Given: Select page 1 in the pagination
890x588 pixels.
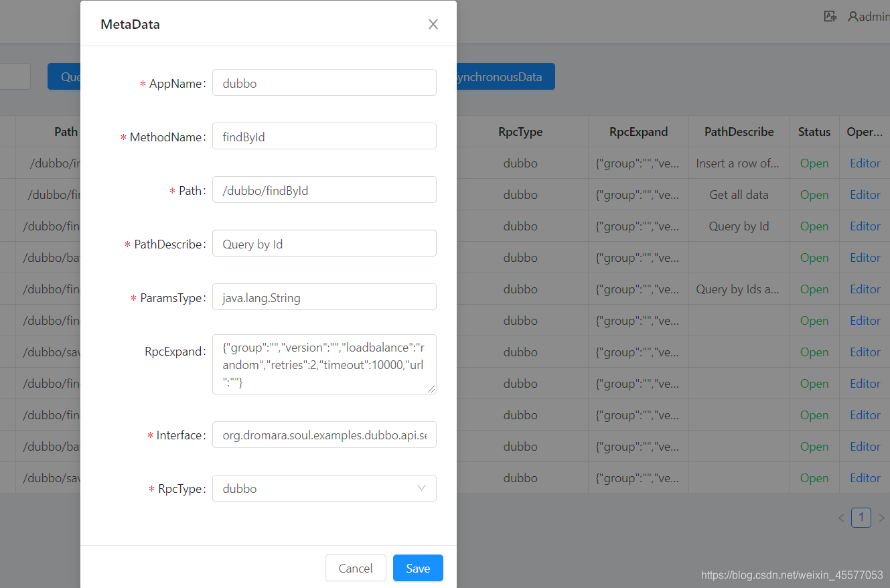Looking at the screenshot, I should click(x=861, y=518).
